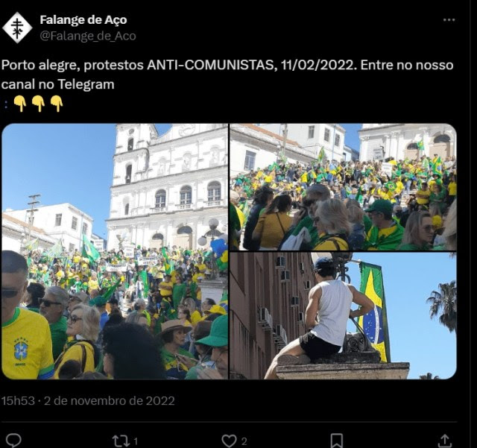This screenshot has height=448, width=477.
Task: Click the 15h53 timestamp
Action: point(18,400)
